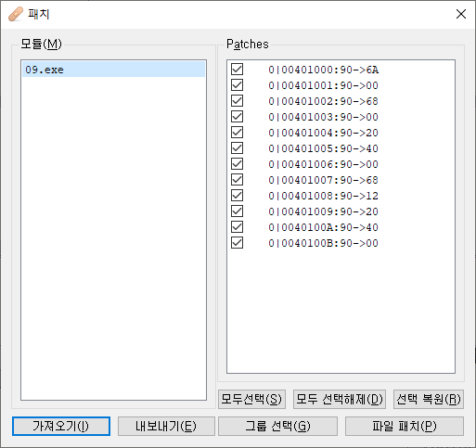This screenshot has height=448, width=476.
Task: Toggle checkbox for patch 00401001:90->00
Action: (x=237, y=85)
